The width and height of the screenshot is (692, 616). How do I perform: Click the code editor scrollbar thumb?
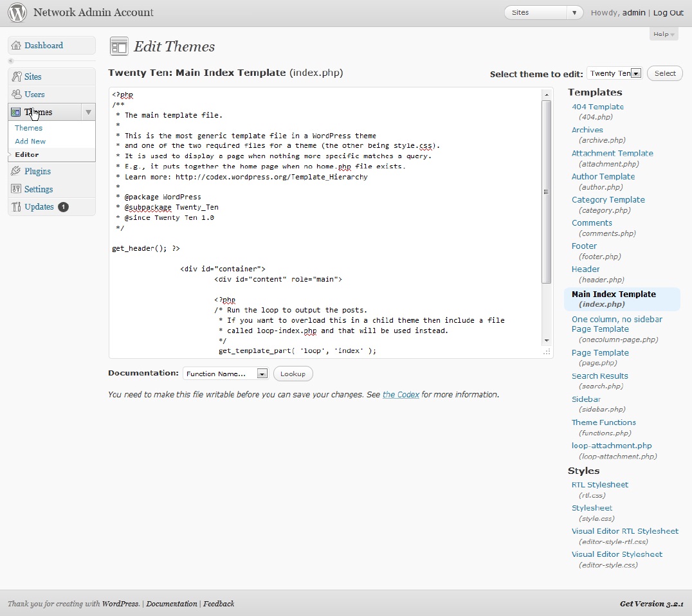click(x=547, y=192)
